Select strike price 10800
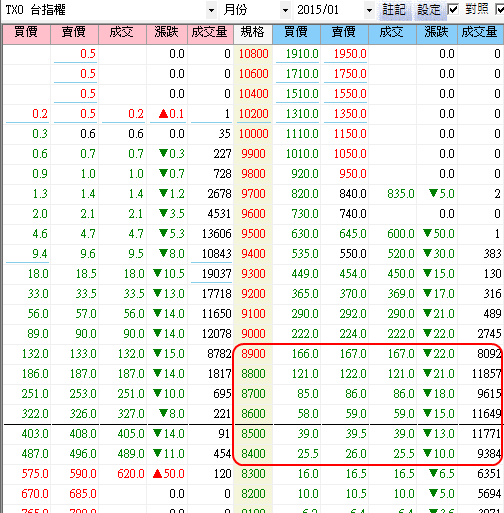 [x=253, y=54]
